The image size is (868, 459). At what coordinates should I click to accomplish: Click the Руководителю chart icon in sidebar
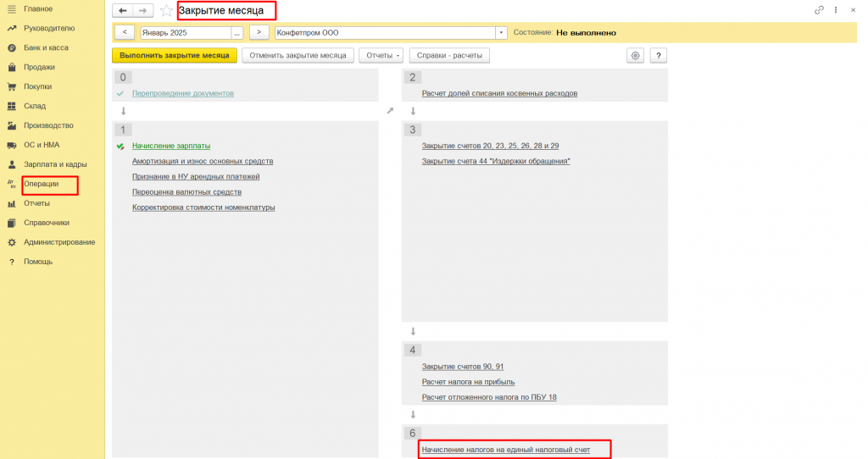click(x=12, y=28)
